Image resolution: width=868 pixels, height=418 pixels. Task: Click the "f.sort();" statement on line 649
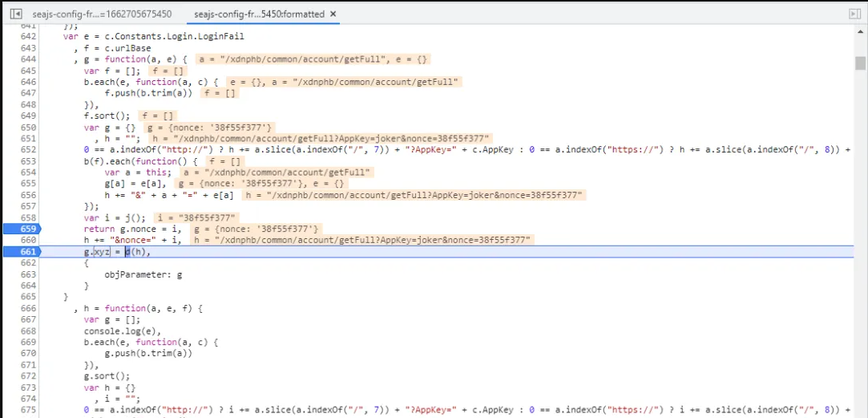107,116
